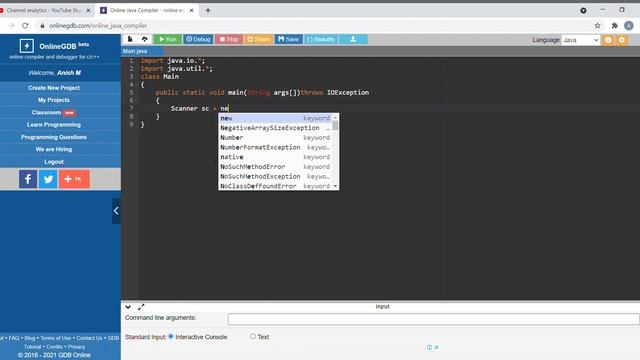Click the Facebook share icon
Viewport: 640px width, 360px height.
tap(28, 179)
